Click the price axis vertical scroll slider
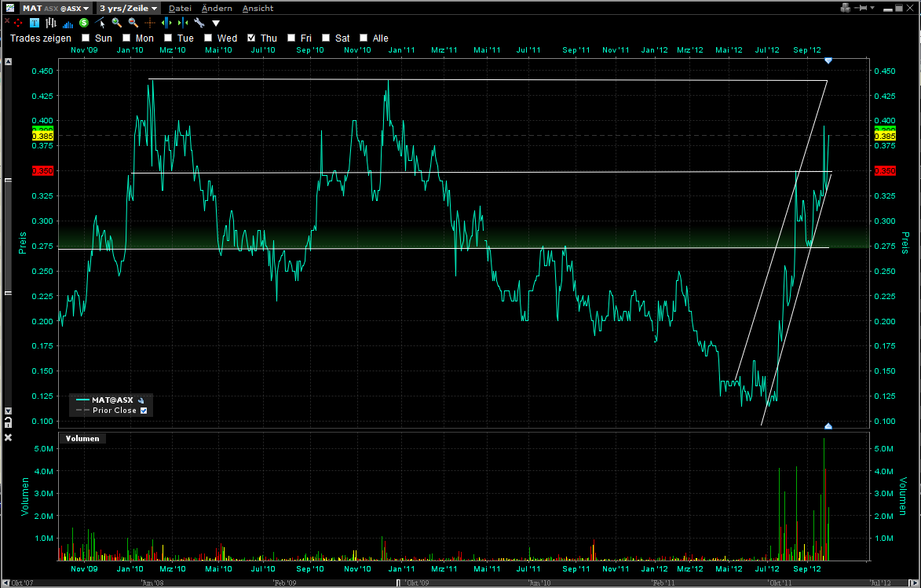Viewport: 921px width, 588px height. tap(8, 236)
